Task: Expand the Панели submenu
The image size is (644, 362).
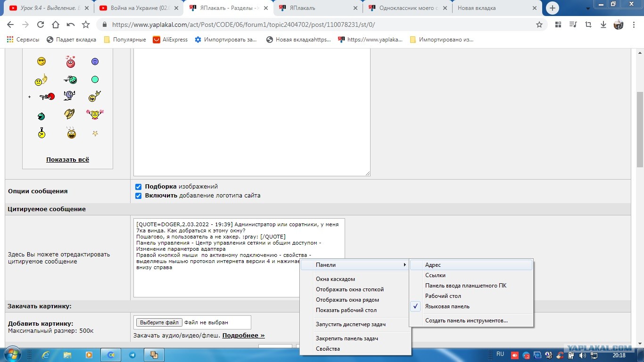Action: (x=355, y=265)
